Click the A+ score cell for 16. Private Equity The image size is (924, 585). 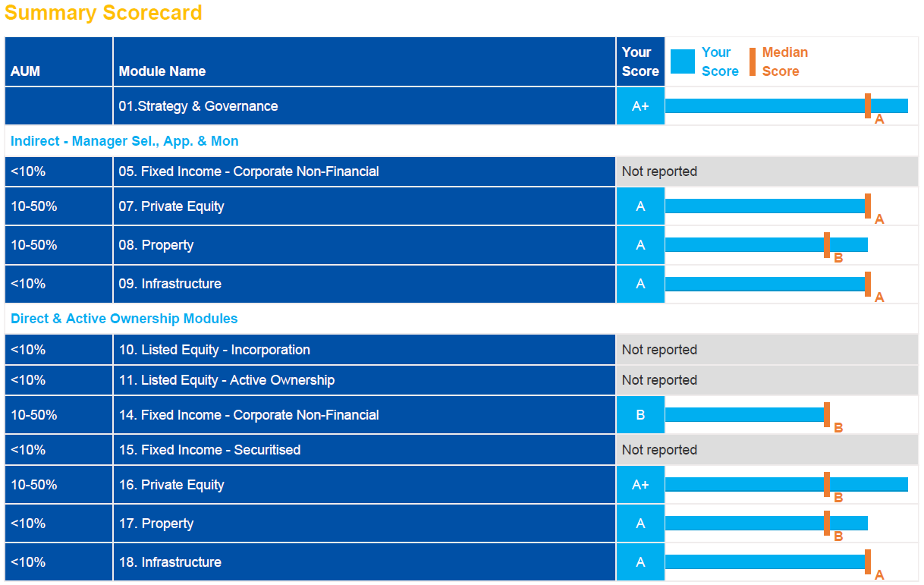tap(640, 485)
